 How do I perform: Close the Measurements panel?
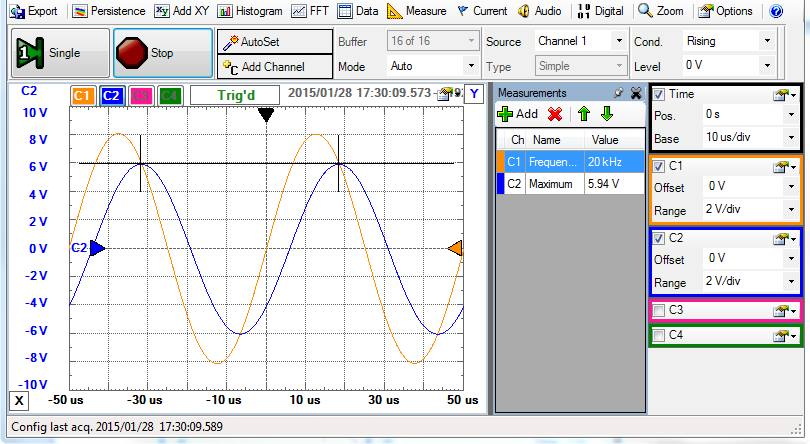[x=636, y=93]
